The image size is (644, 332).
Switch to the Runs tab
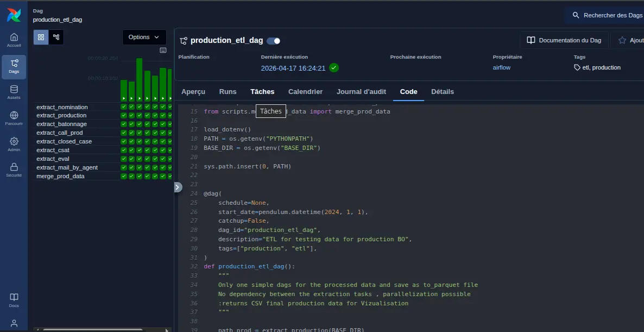pos(228,92)
